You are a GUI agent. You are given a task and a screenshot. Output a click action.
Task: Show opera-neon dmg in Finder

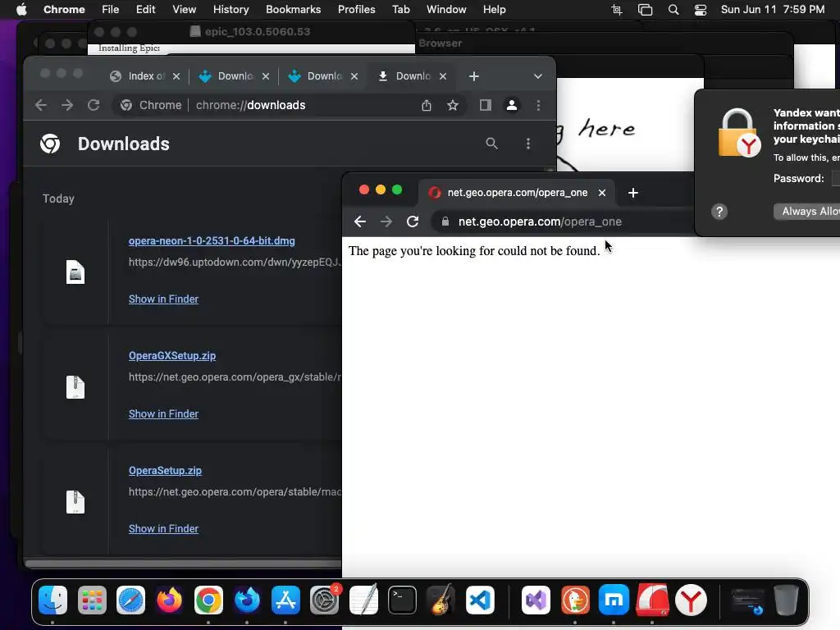pos(163,299)
